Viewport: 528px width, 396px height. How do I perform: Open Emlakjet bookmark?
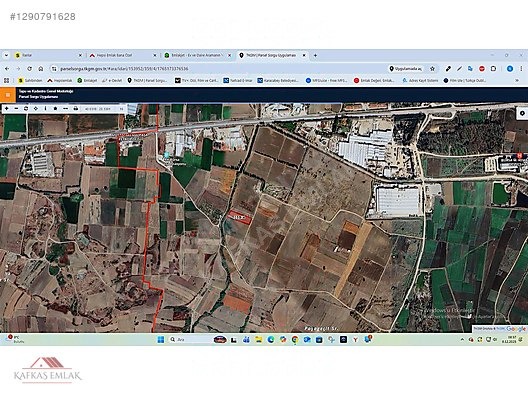click(87, 80)
